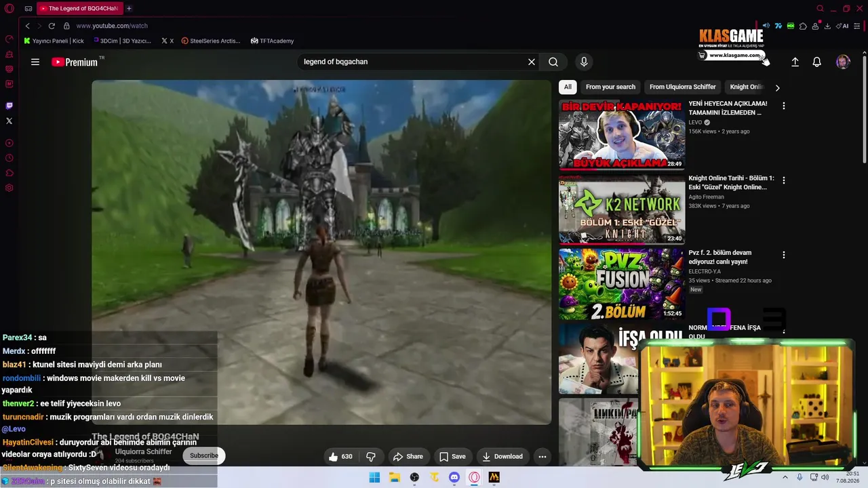Show next filter chips with arrow
The height and width of the screenshot is (488, 868).
[x=777, y=87]
